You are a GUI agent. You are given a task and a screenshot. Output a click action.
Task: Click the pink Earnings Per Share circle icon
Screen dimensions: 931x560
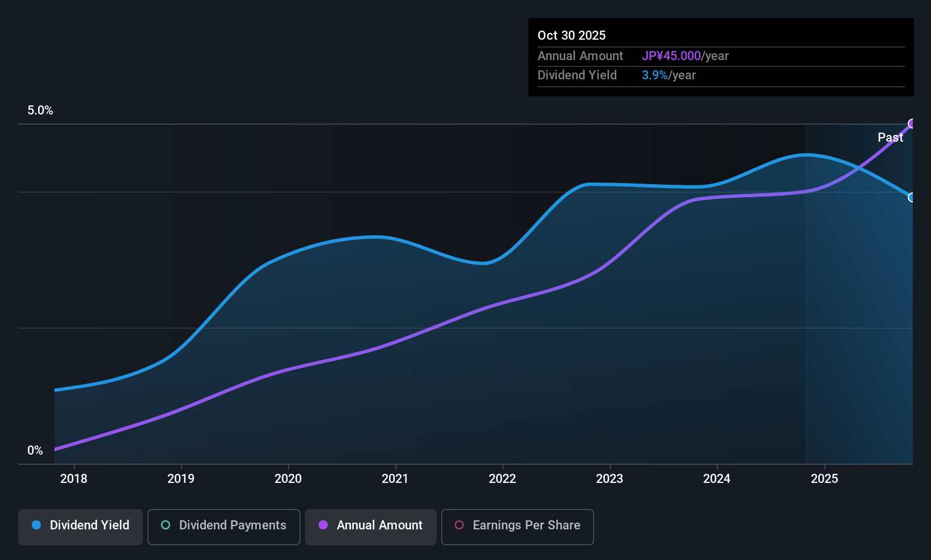(459, 525)
